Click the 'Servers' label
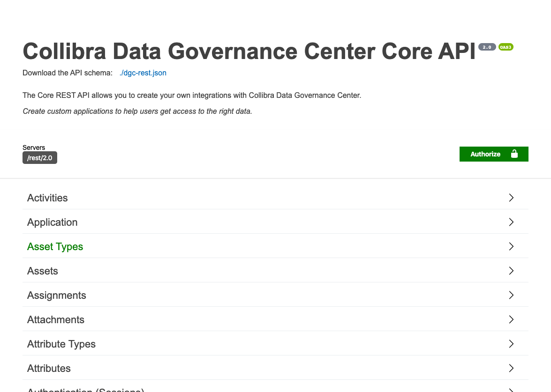Image resolution: width=551 pixels, height=392 pixels. (x=34, y=148)
